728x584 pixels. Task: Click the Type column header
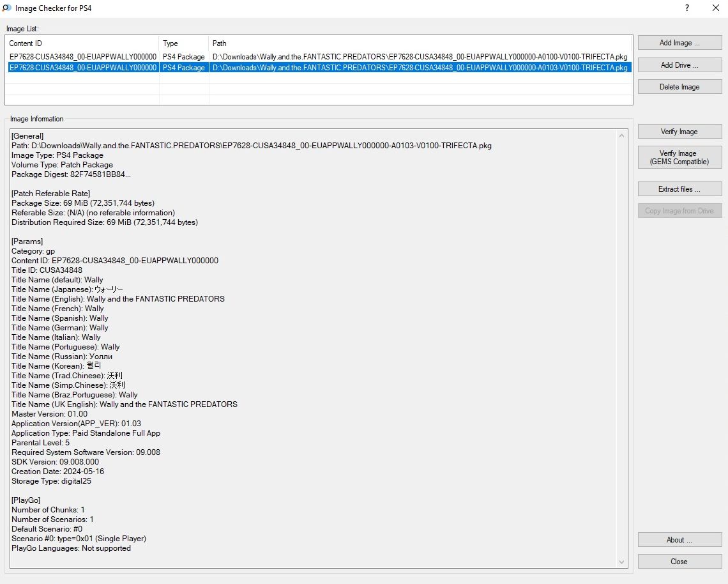(x=184, y=43)
